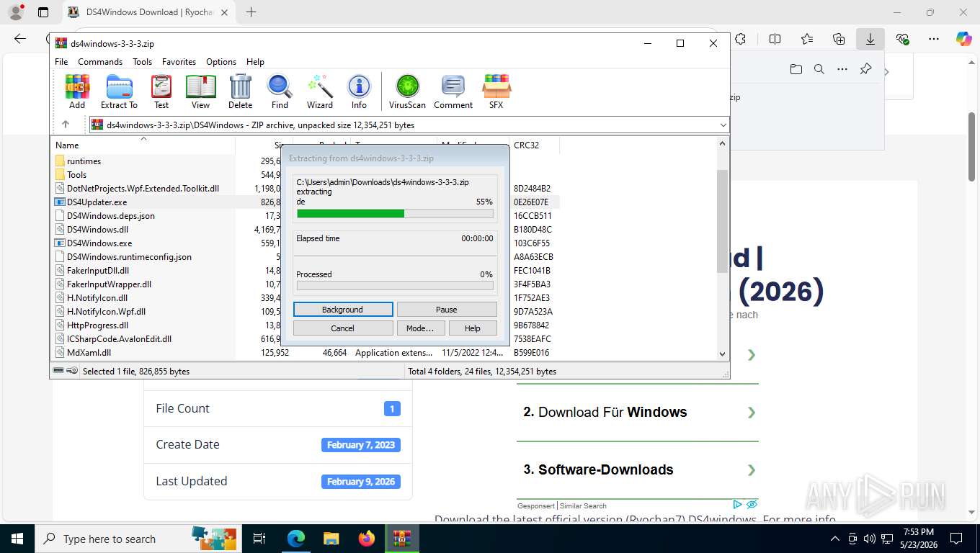Screen dimensions: 980x553
Task: Open File Explorer in taskbar
Action: 331,539
